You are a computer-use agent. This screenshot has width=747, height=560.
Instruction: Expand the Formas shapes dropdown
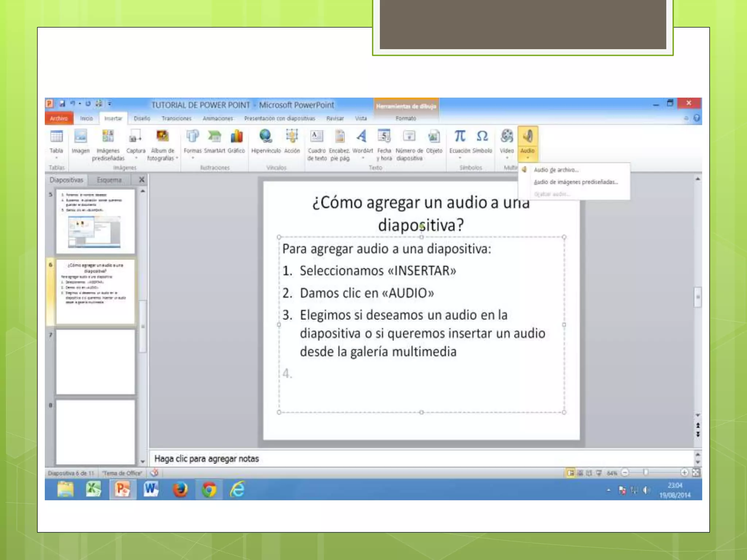pos(193,158)
